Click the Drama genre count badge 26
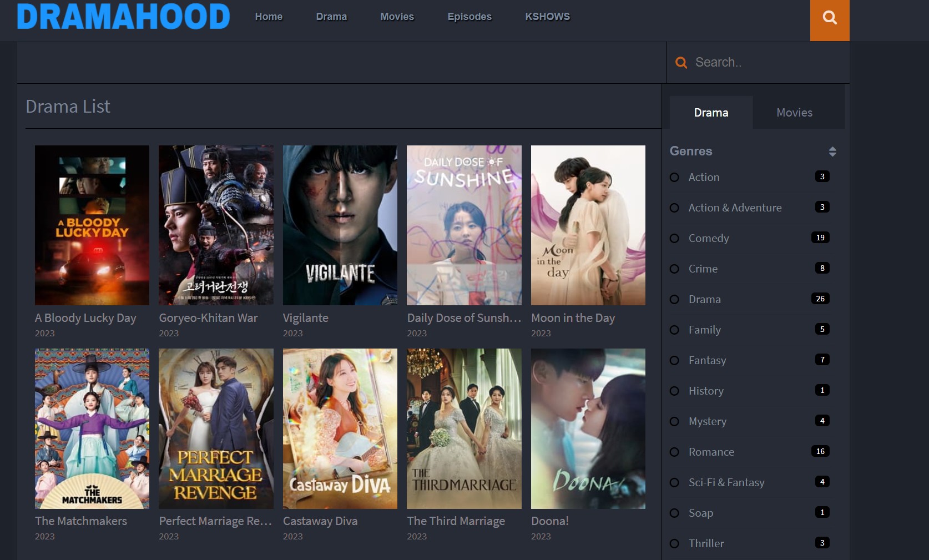Viewport: 929px width, 560px height. [820, 299]
